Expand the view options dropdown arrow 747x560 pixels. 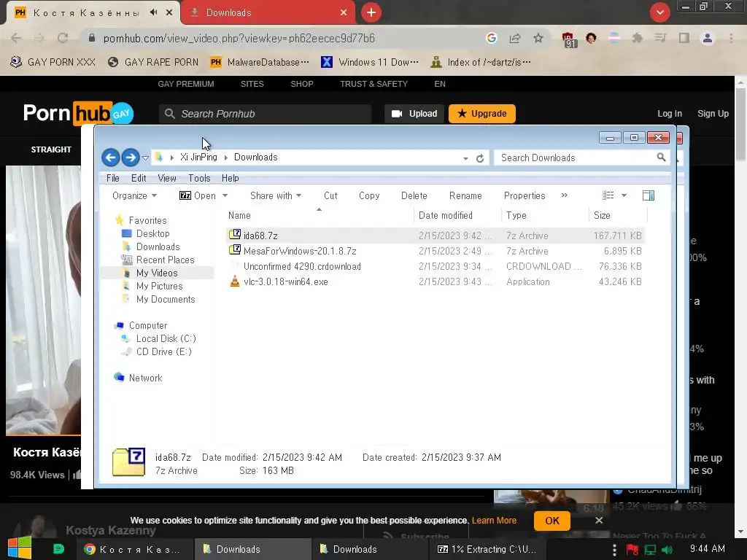click(624, 195)
